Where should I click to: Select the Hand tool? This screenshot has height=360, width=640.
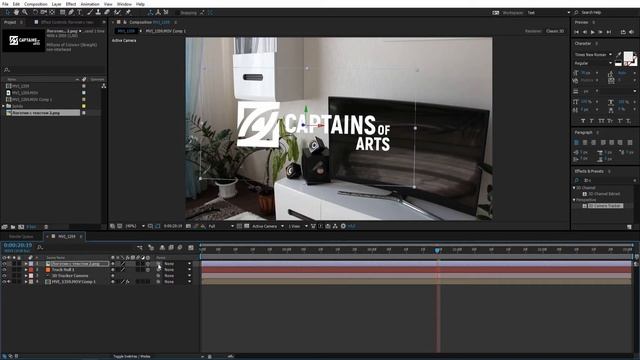16,13
